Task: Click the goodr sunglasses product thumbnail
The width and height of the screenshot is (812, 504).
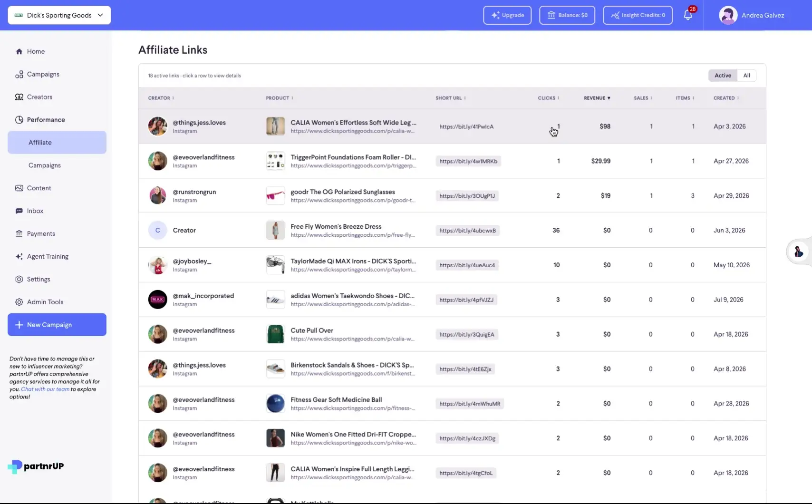Action: point(275,195)
